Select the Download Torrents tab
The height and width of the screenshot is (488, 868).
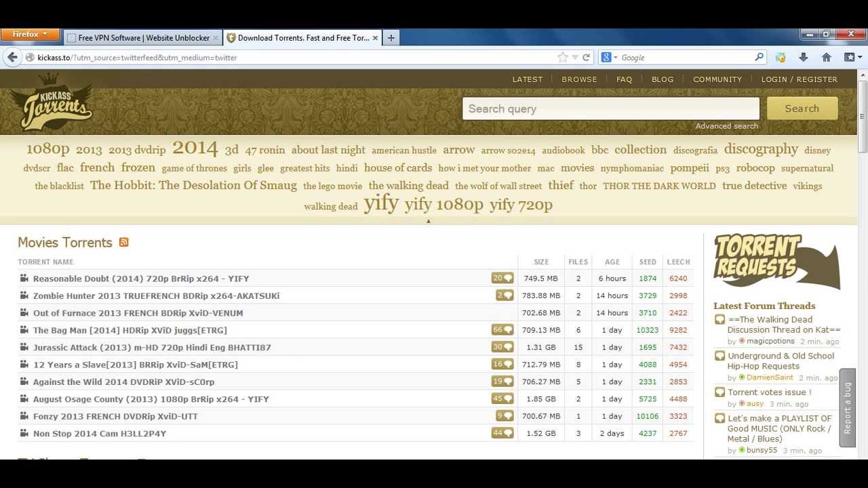[x=302, y=38]
